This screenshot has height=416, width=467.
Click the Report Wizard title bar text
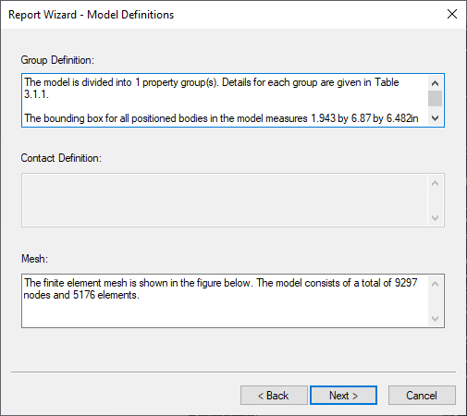point(91,15)
